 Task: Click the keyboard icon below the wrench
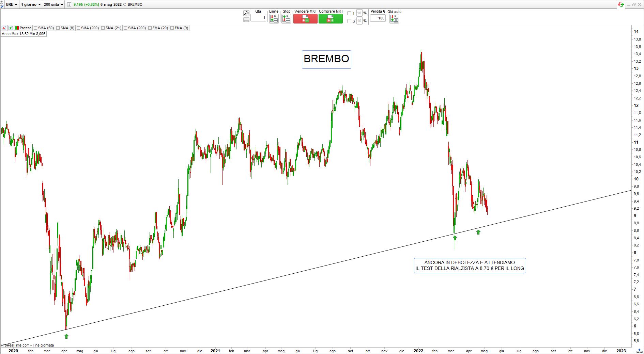coord(246,20)
